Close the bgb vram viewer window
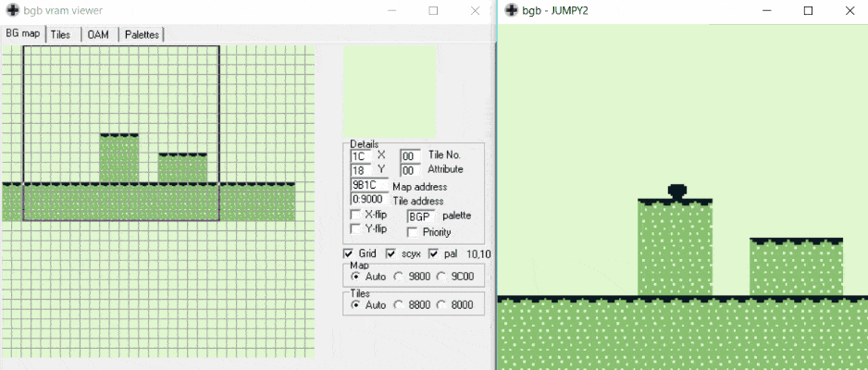This screenshot has width=868, height=370. tap(475, 10)
